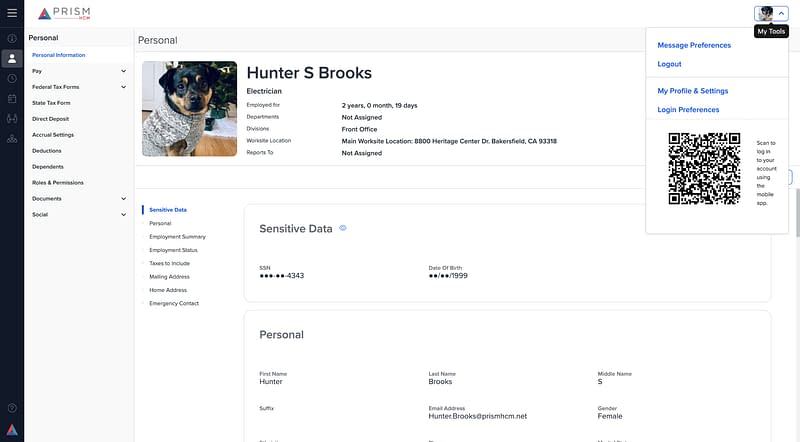Expand the Documents section

123,199
